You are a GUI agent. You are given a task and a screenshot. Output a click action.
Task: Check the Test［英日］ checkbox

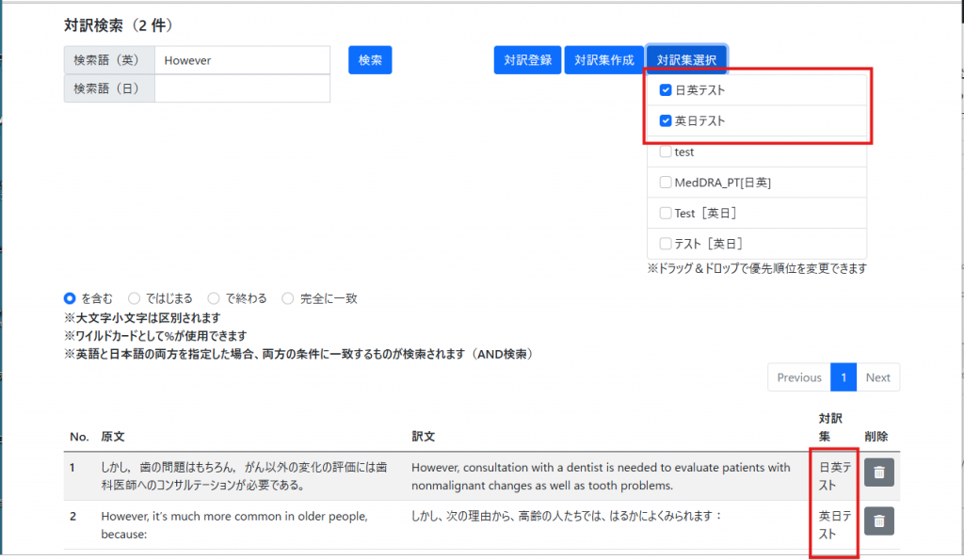[666, 213]
